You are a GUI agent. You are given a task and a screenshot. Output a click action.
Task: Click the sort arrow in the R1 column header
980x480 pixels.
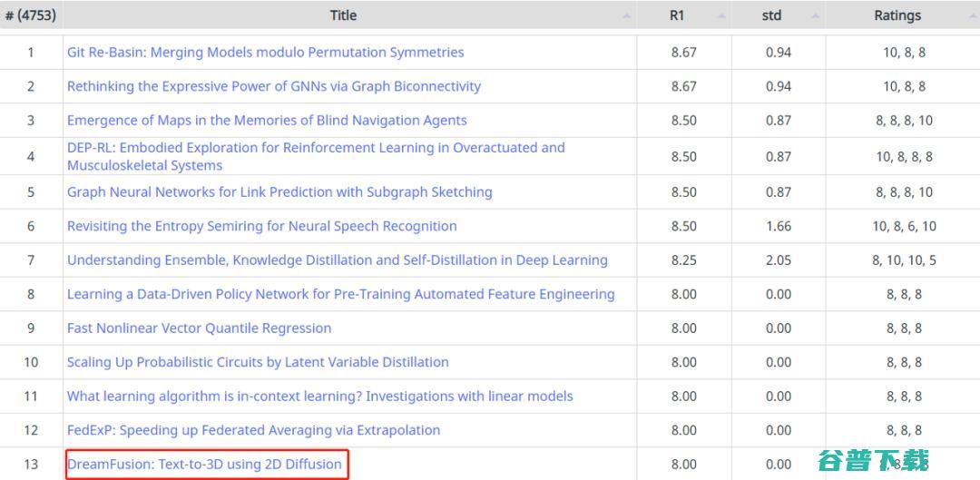pyautogui.click(x=721, y=16)
